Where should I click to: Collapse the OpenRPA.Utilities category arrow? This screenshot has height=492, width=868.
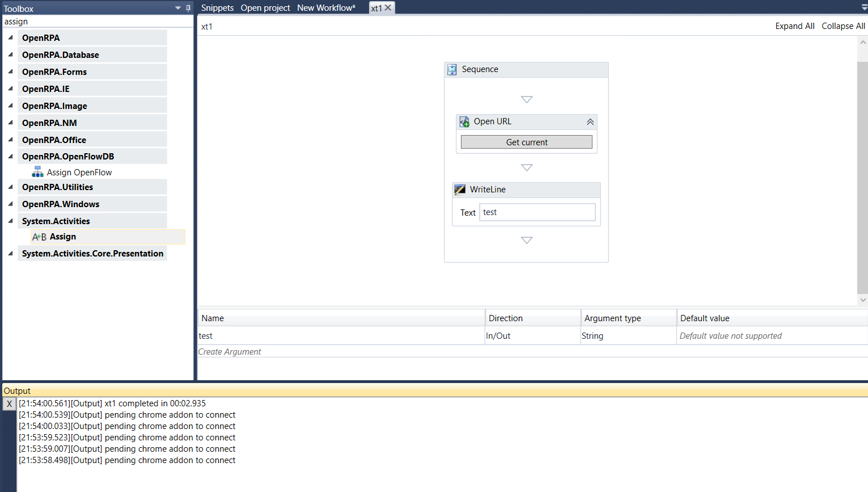click(10, 187)
